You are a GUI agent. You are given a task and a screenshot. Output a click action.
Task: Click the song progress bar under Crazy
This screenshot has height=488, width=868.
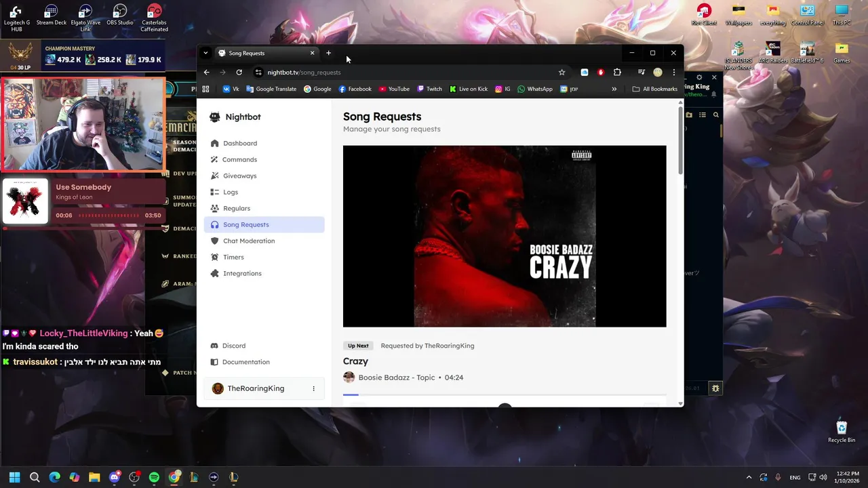point(505,394)
